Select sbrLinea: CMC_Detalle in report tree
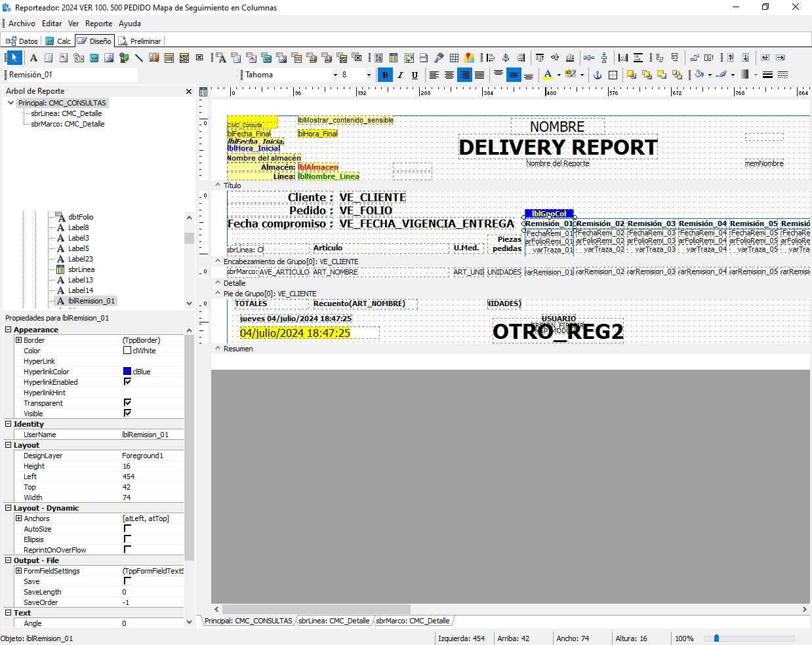Viewport: 812px width, 645px height. (66, 113)
